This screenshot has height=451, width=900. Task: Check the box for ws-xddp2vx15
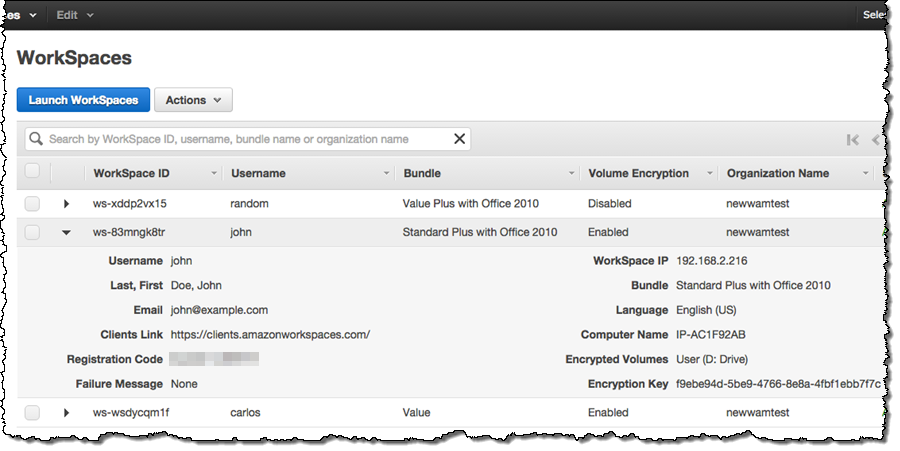32,204
